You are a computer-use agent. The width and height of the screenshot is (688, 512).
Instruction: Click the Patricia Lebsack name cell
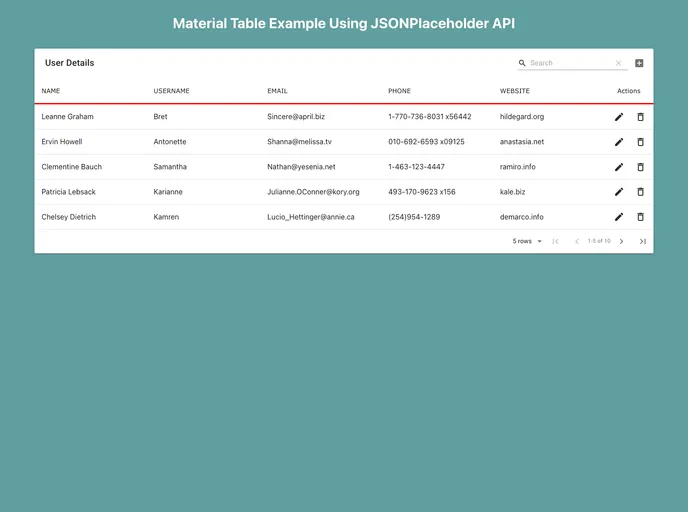68,192
